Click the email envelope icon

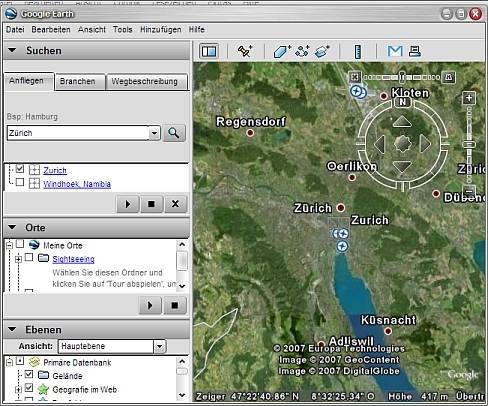coord(395,51)
